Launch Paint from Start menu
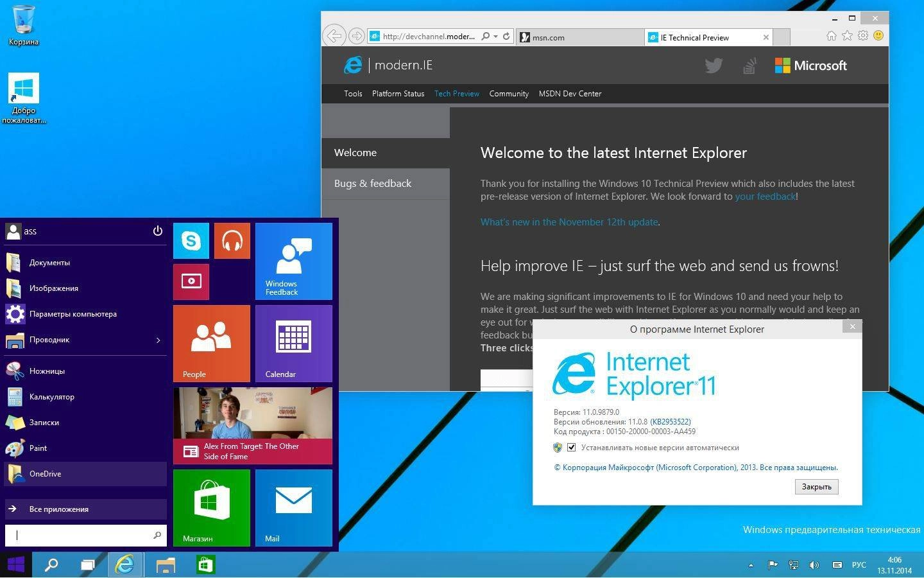The image size is (924, 578). pos(85,448)
